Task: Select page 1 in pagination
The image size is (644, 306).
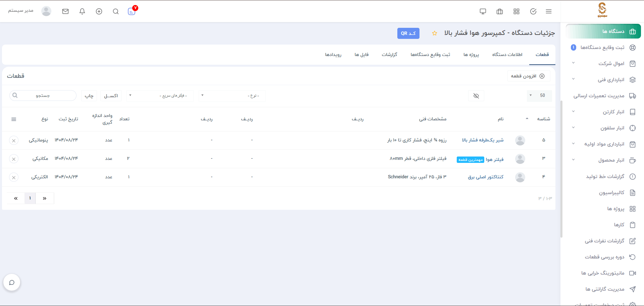Action: 30,198
